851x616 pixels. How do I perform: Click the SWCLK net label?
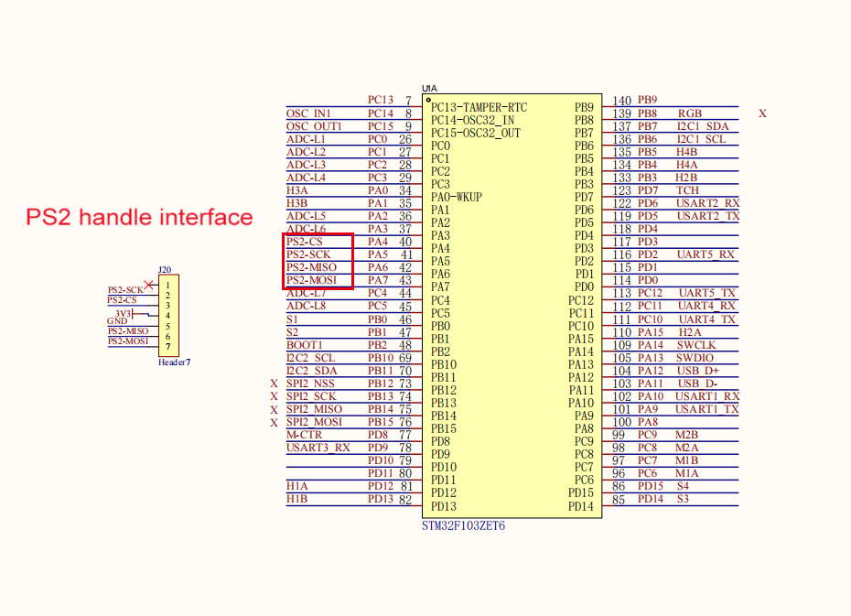[x=696, y=345]
